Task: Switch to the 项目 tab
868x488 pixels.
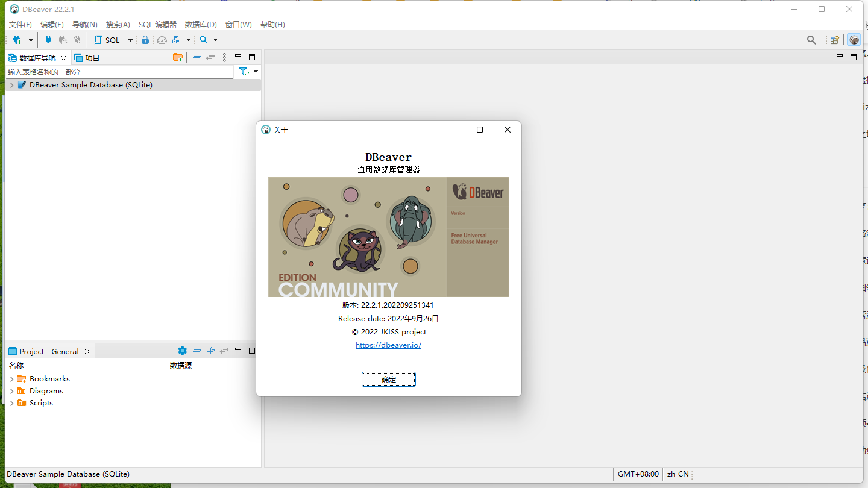Action: tap(92, 57)
